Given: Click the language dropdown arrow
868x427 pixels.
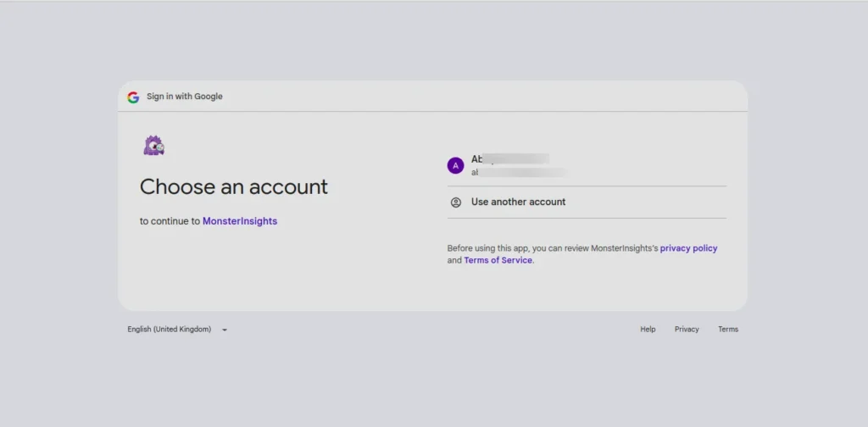Looking at the screenshot, I should click(x=224, y=330).
